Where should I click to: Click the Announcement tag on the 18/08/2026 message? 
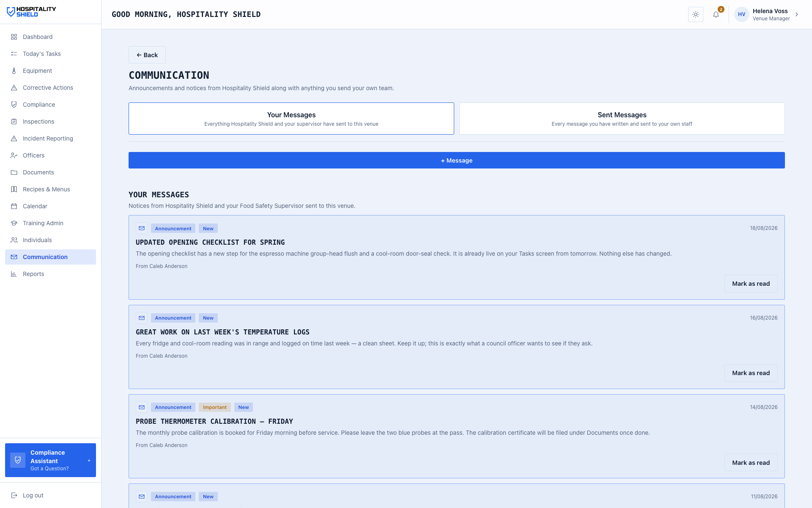click(173, 229)
